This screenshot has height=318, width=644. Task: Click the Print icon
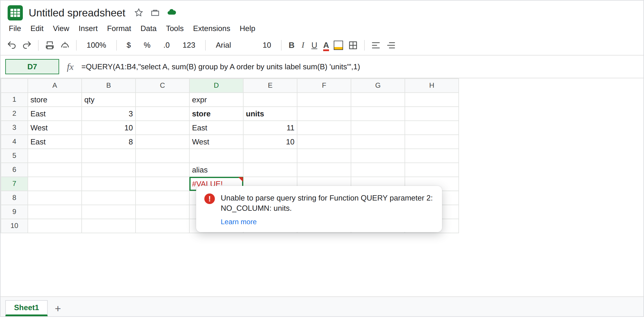click(x=50, y=45)
